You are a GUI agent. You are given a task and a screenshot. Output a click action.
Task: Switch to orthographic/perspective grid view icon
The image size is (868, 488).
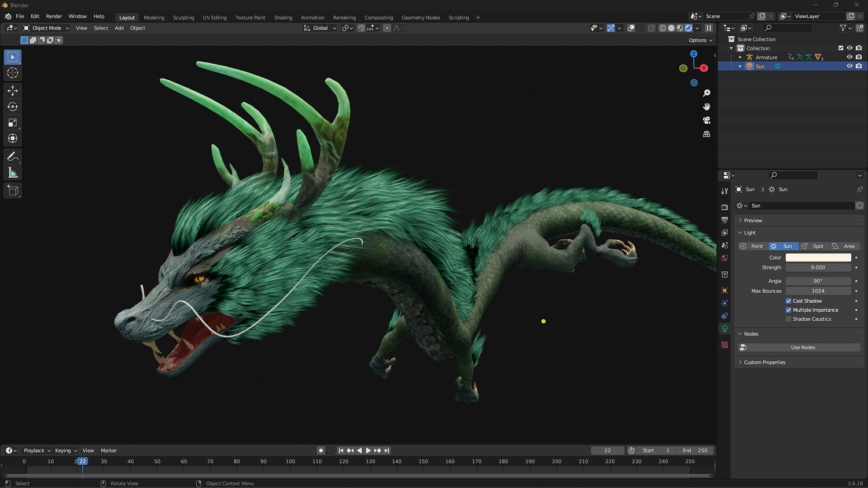coord(707,134)
